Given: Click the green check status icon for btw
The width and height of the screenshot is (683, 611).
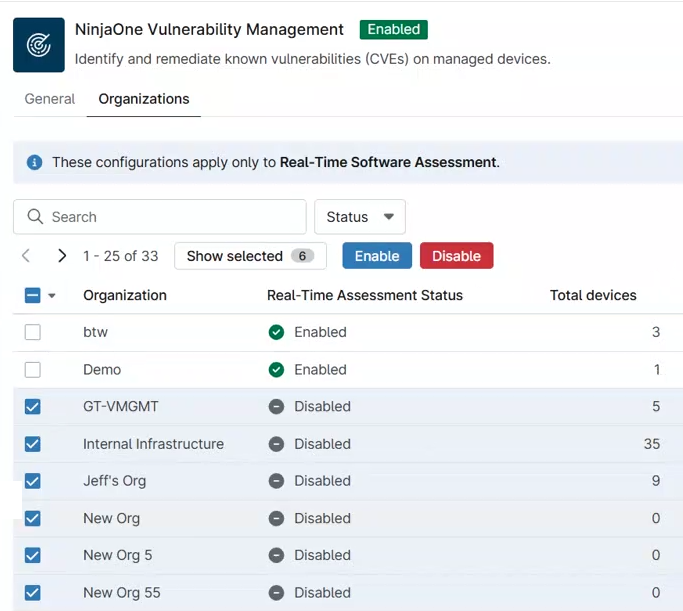Looking at the screenshot, I should (276, 332).
